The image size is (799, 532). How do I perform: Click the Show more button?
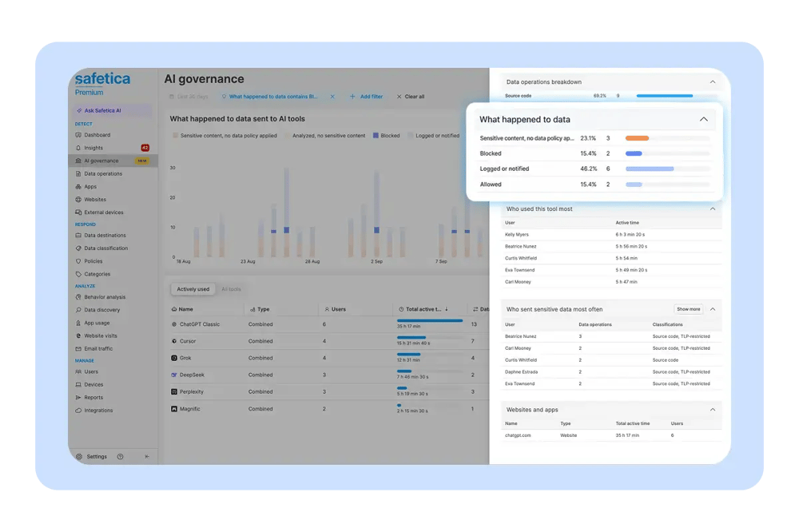(688, 309)
